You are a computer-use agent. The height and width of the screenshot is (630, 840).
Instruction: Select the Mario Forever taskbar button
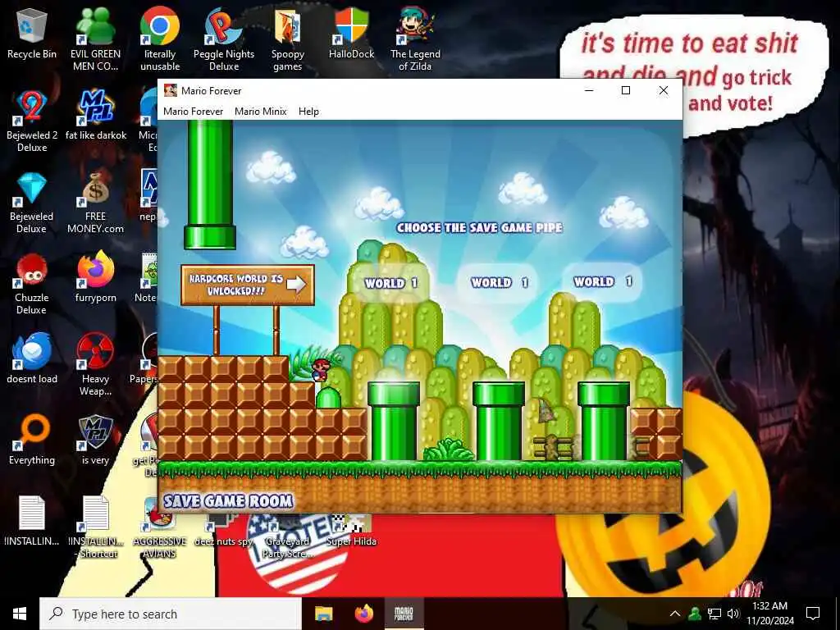[x=404, y=614]
